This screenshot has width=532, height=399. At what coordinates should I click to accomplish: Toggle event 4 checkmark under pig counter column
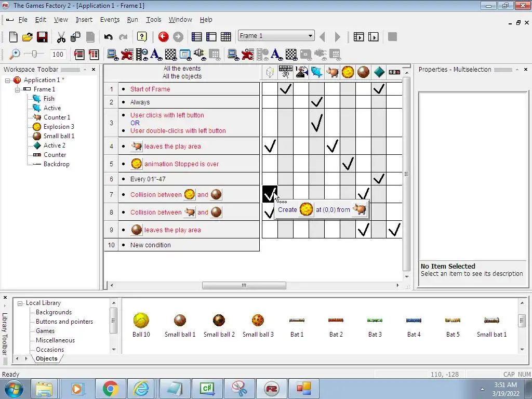(x=332, y=146)
